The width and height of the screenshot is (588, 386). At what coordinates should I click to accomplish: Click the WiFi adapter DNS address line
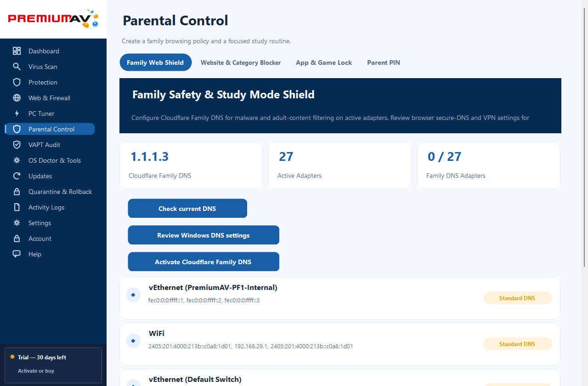coord(251,346)
